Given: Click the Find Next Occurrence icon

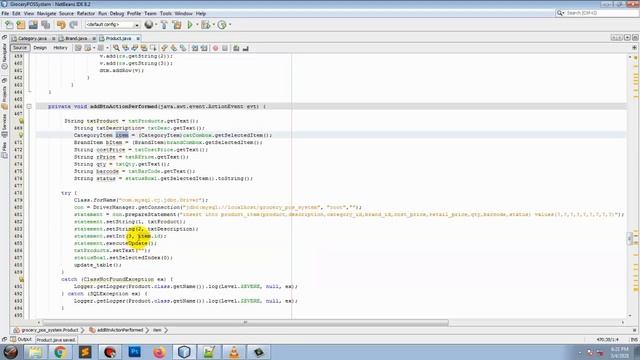Looking at the screenshot, I should tap(135, 48).
